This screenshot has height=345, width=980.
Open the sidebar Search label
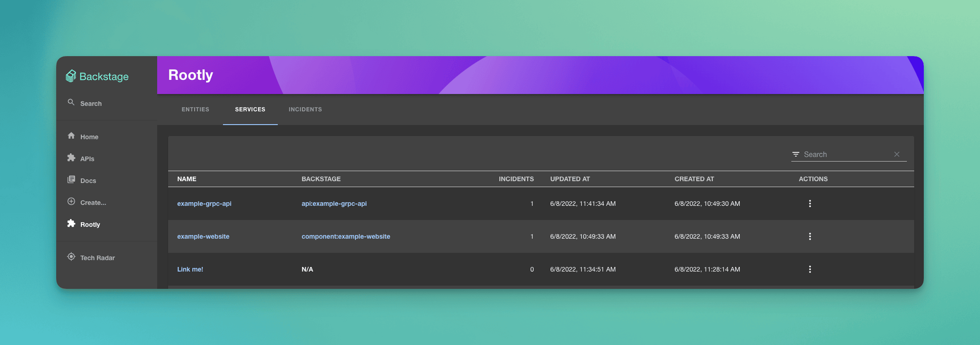coord(91,104)
